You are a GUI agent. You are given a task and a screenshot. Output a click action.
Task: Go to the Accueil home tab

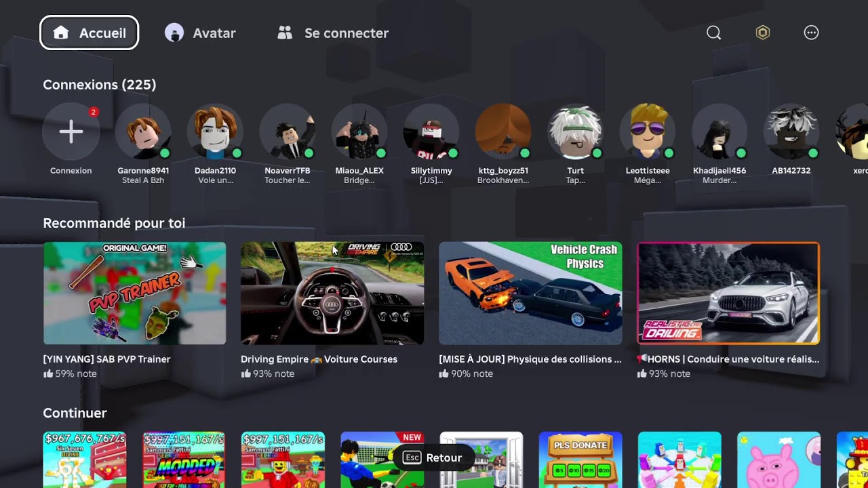click(x=89, y=33)
